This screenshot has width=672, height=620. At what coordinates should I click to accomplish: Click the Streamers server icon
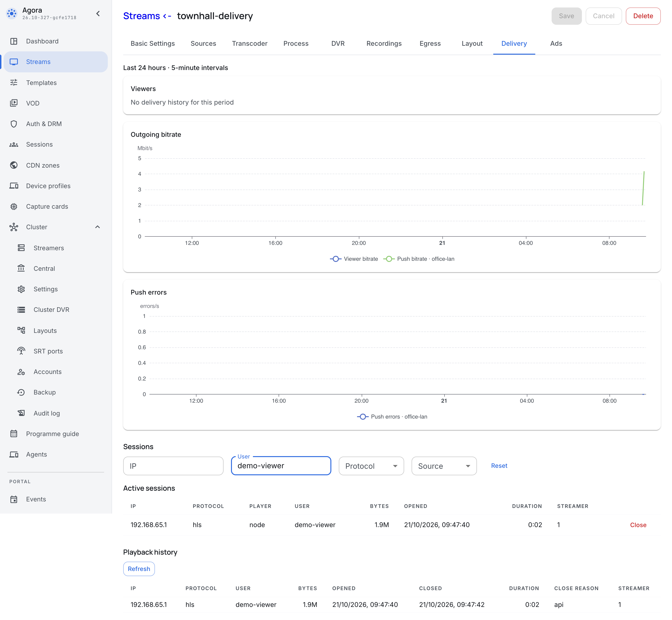pyautogui.click(x=21, y=248)
